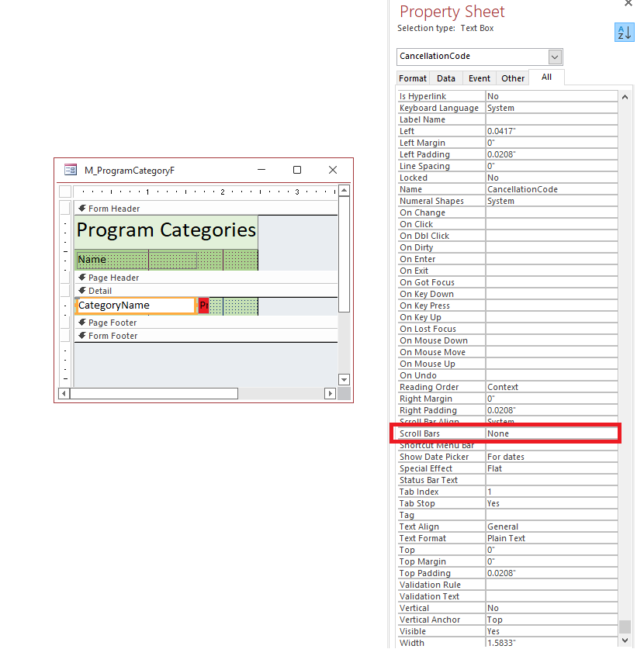
Task: Switch to the Data tab
Action: pos(446,78)
